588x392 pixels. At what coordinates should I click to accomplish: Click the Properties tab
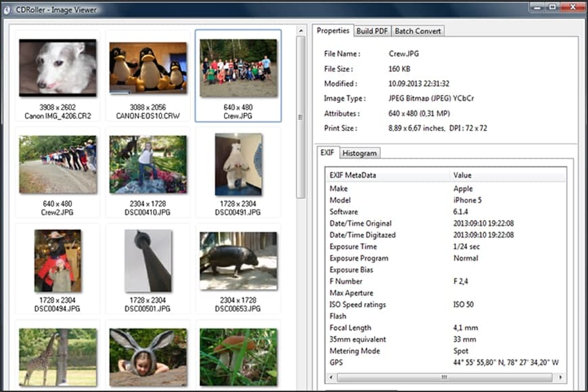[333, 30]
